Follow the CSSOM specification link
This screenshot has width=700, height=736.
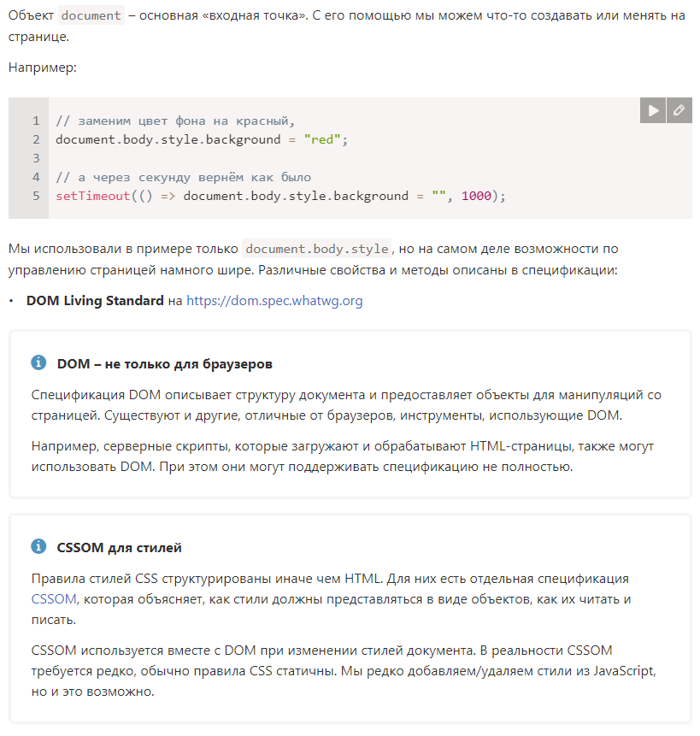54,599
